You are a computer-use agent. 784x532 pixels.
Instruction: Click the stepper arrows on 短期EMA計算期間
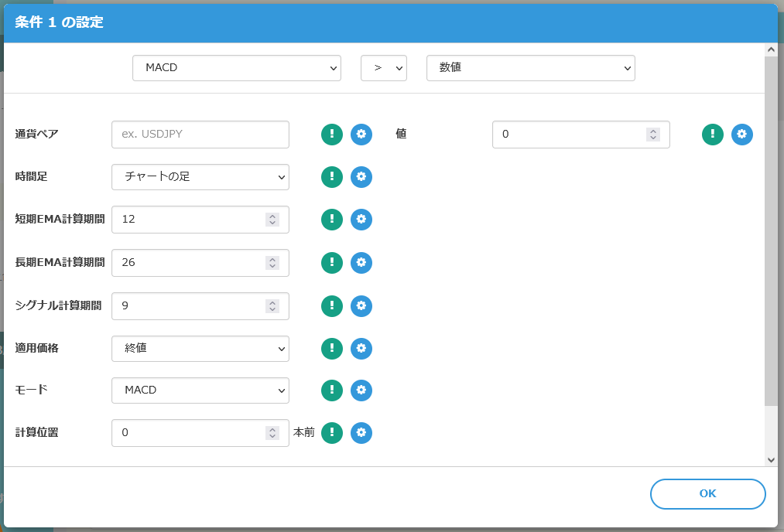tap(272, 220)
